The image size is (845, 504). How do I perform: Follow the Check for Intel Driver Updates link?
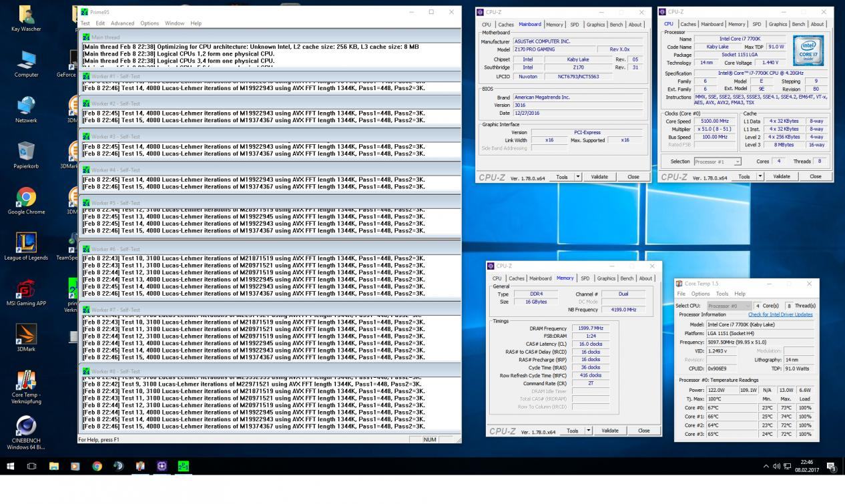coord(780,314)
